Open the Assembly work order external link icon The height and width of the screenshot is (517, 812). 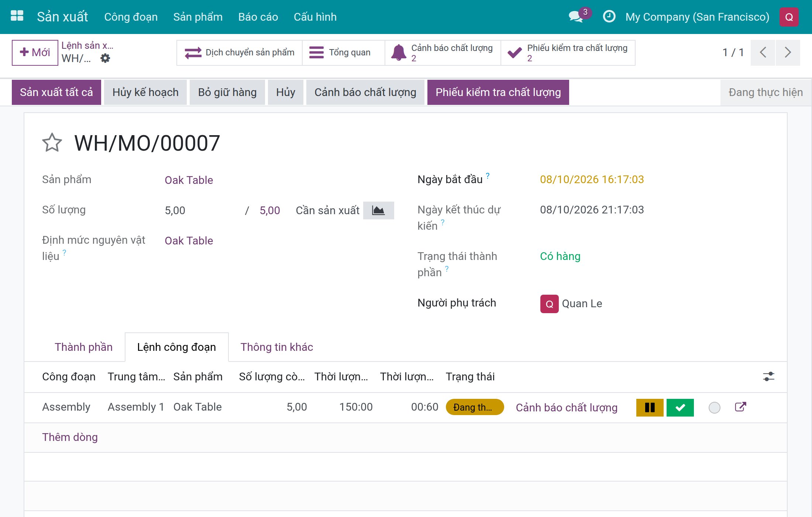point(740,407)
